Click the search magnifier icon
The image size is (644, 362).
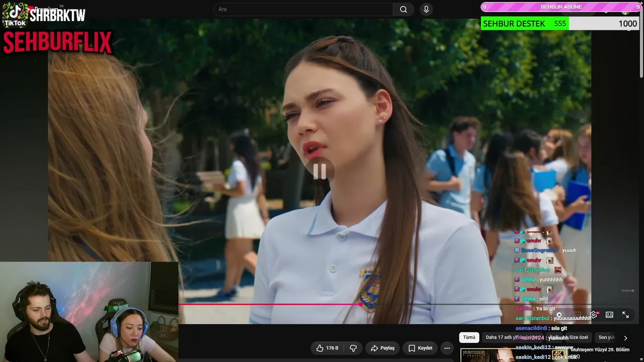[x=404, y=10]
